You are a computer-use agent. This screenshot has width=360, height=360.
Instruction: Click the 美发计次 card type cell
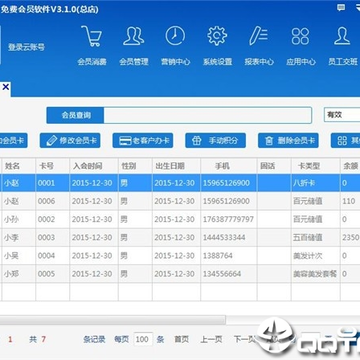click(308, 256)
